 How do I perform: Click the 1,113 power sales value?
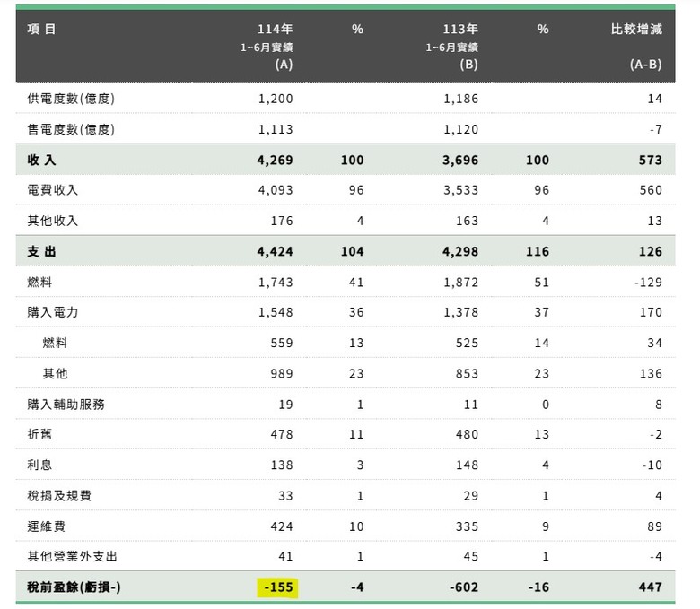coord(276,130)
